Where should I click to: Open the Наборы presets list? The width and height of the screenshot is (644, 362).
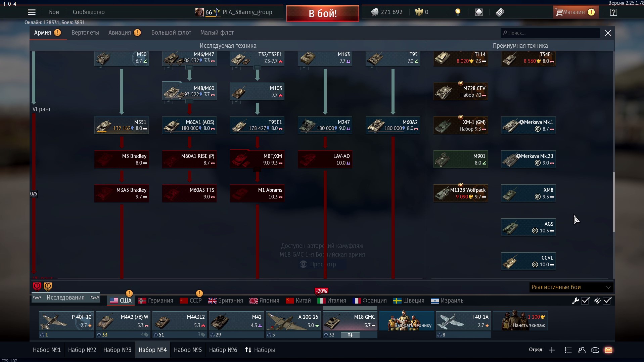(260, 350)
